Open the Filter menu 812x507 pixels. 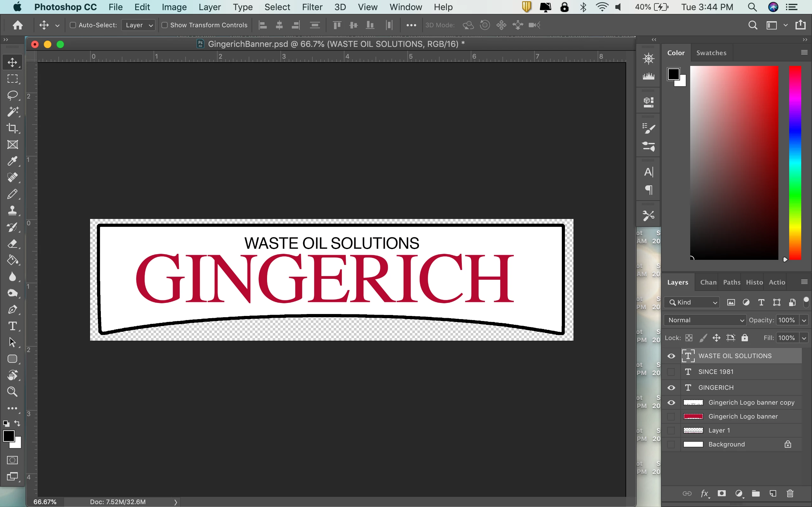click(x=312, y=7)
